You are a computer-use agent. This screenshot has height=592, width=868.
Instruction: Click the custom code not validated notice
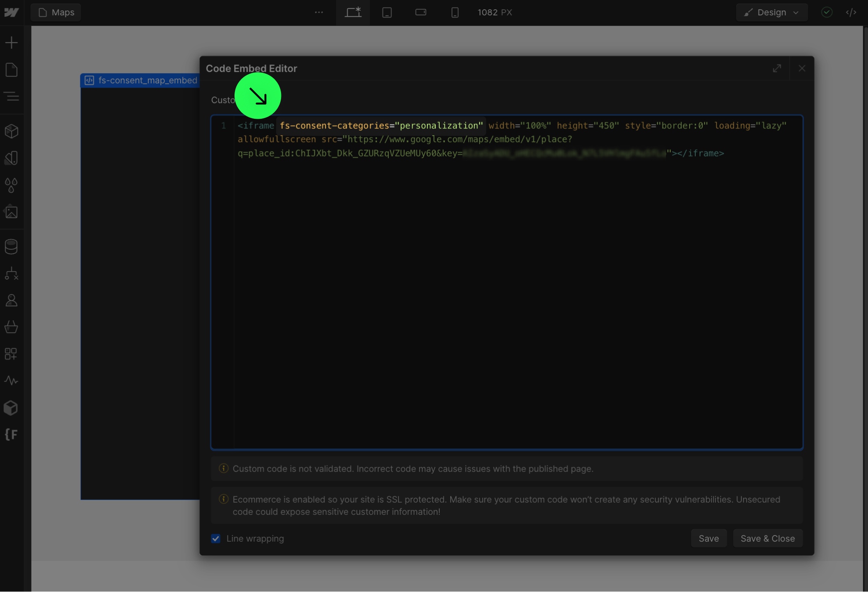tap(507, 469)
